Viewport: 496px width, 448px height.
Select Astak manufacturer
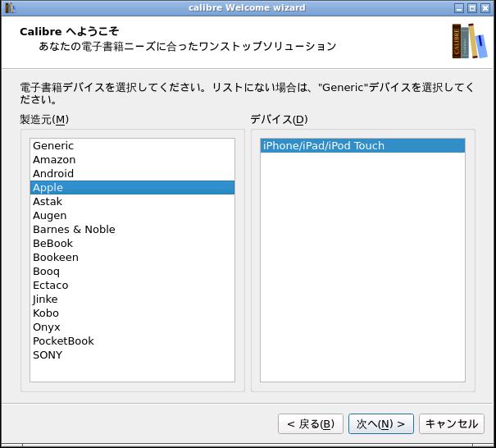click(132, 201)
